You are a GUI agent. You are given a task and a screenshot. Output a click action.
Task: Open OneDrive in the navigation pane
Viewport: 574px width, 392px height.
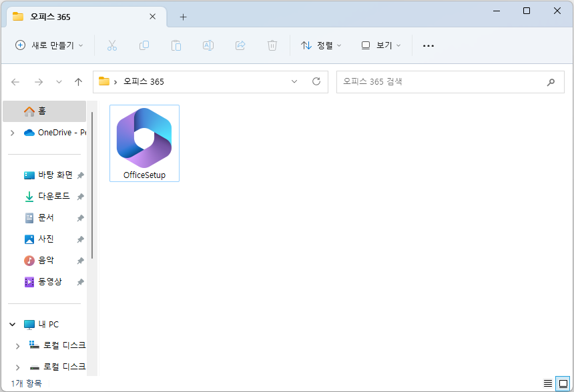55,133
